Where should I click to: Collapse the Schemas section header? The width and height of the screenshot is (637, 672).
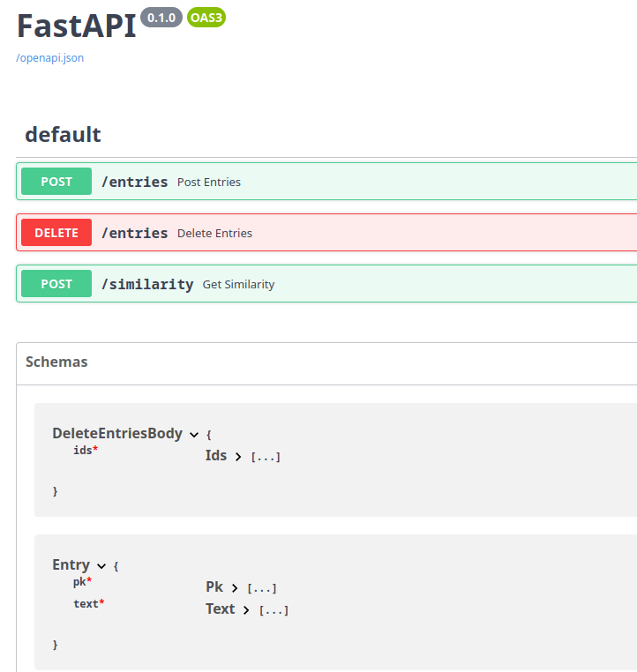tap(56, 362)
